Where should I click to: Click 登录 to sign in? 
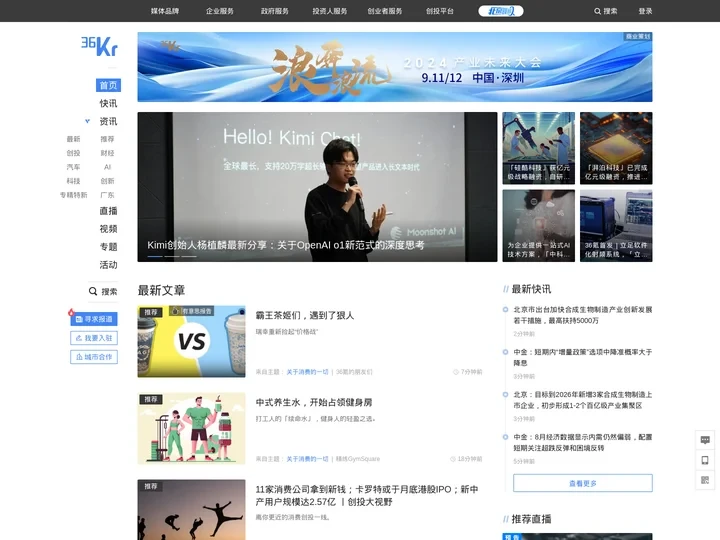tap(645, 11)
